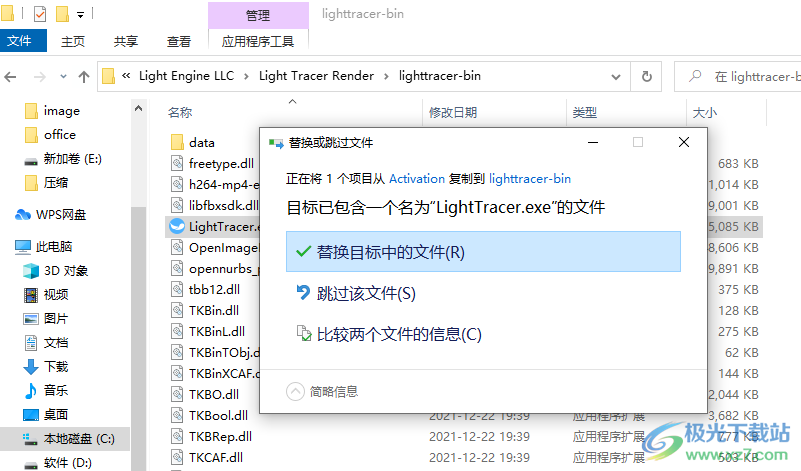Screen dimensions: 801x471
Task: Select the data folder icon
Action: tap(177, 143)
